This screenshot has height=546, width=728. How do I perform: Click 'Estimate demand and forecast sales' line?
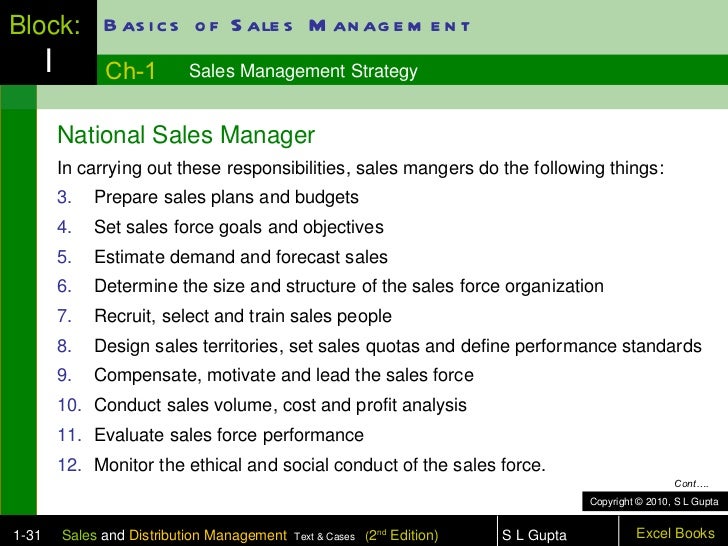240,257
